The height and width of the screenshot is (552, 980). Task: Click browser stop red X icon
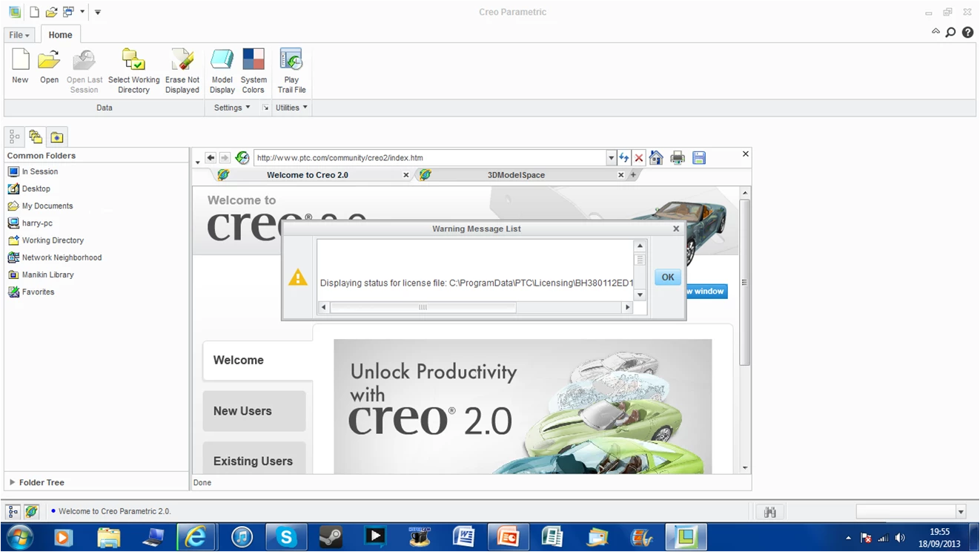coord(639,157)
